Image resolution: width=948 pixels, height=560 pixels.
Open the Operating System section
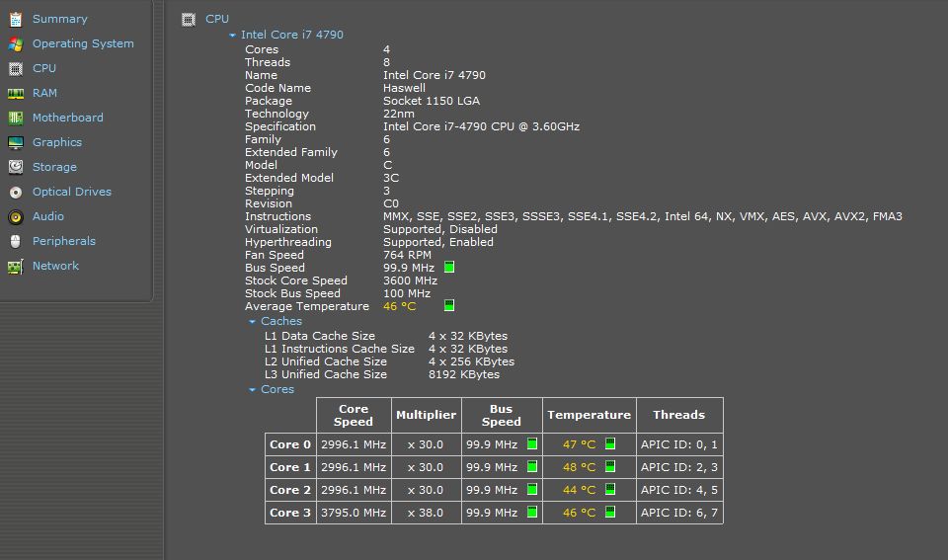[83, 43]
